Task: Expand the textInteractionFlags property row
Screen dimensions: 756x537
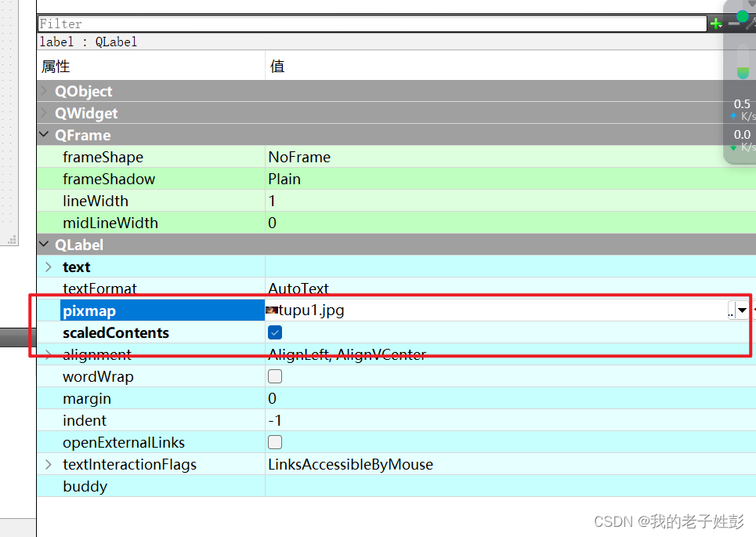Action: 49,464
